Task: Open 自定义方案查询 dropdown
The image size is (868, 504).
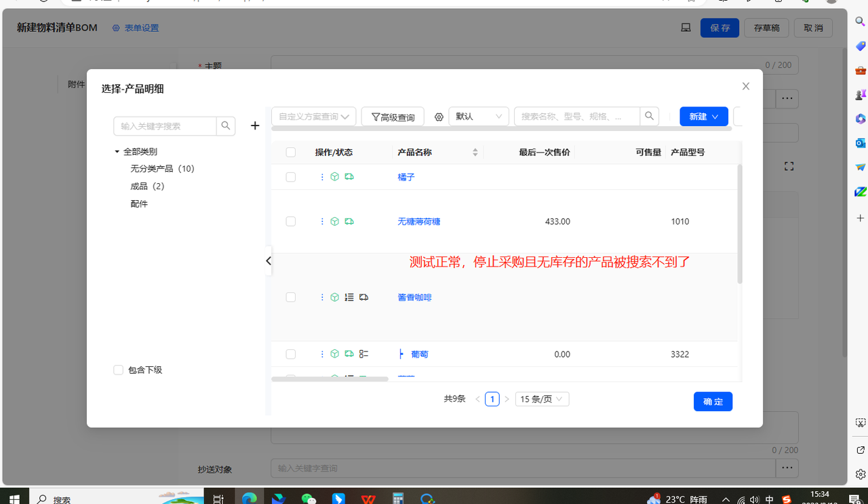Action: tap(314, 117)
